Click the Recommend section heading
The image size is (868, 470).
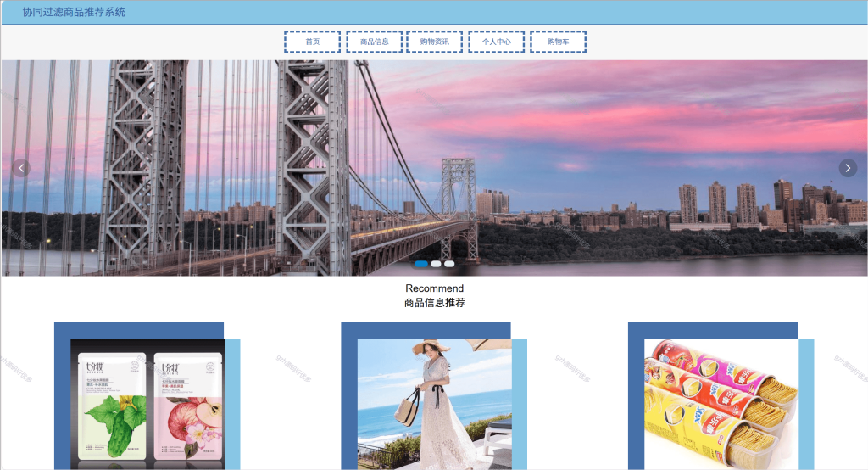435,288
